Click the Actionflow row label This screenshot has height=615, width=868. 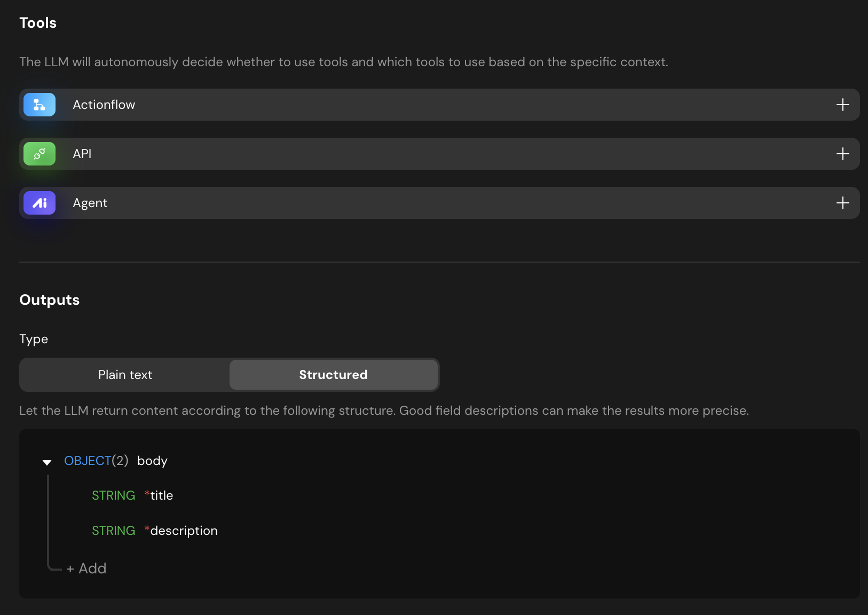point(104,105)
